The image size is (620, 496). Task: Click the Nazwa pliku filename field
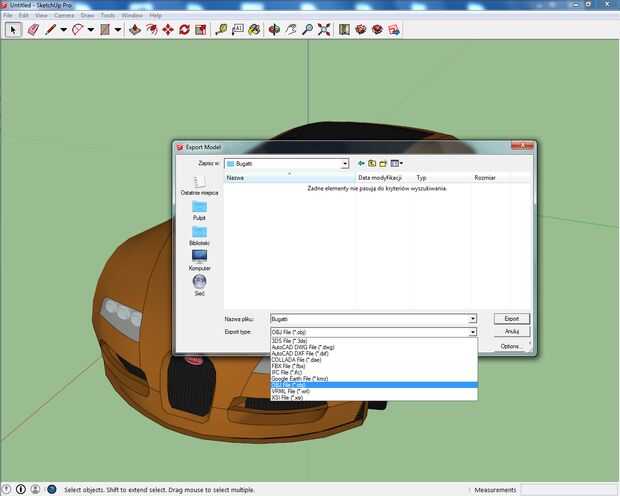369,319
